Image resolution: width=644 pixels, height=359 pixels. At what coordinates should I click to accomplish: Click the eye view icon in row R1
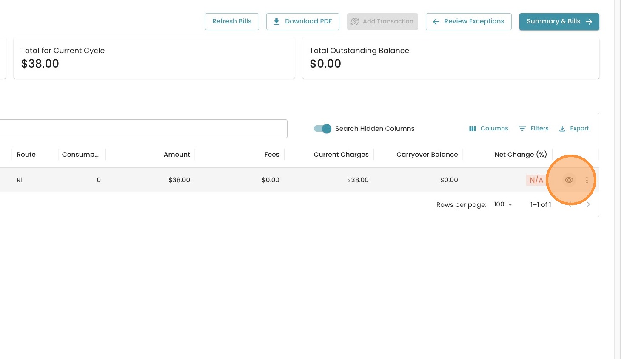click(569, 180)
